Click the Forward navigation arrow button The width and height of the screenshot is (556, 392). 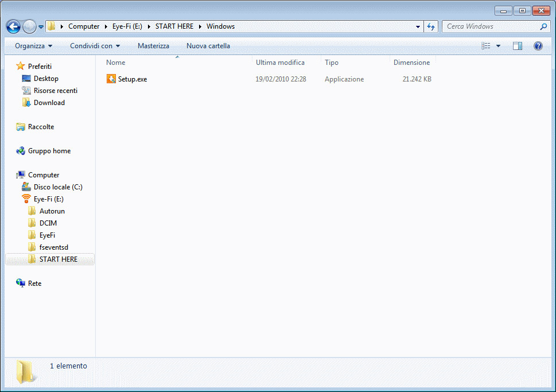29,26
